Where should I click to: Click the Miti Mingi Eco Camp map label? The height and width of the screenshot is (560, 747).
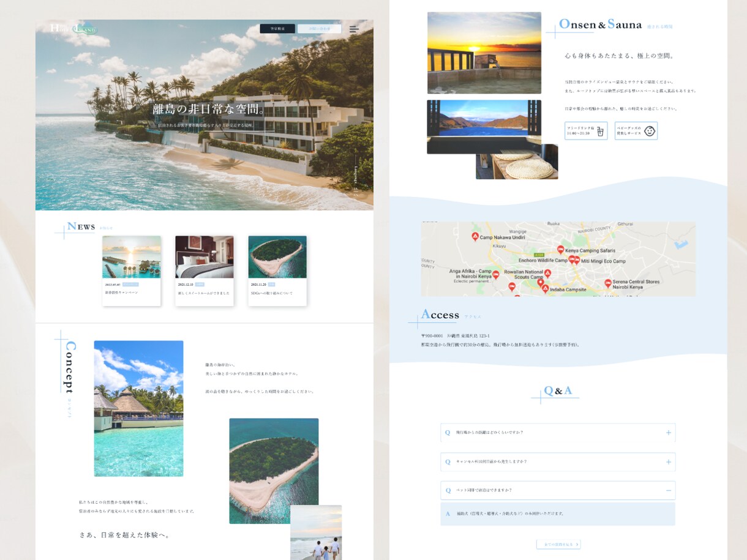pos(603,261)
